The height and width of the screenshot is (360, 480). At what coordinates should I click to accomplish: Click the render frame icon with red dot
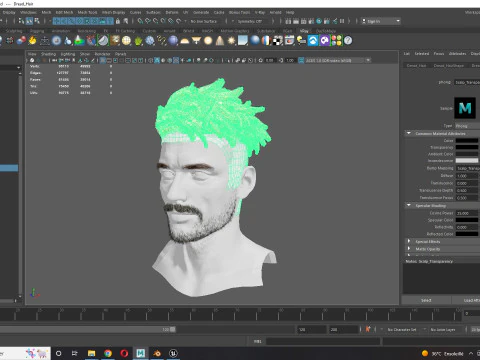289,41
